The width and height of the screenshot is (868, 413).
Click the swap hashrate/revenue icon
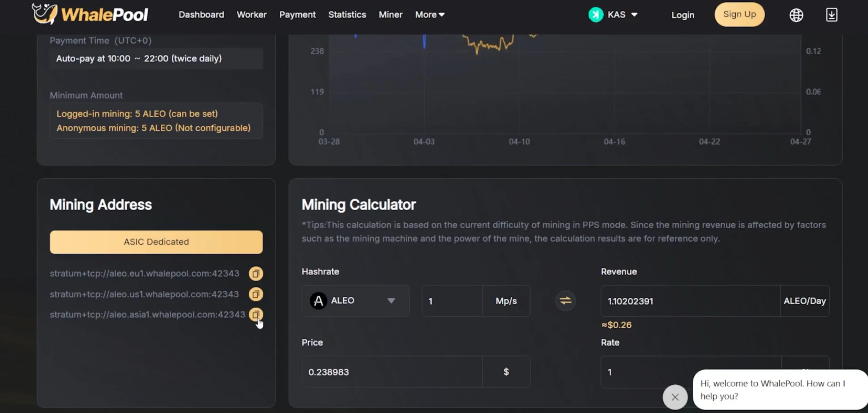(565, 301)
